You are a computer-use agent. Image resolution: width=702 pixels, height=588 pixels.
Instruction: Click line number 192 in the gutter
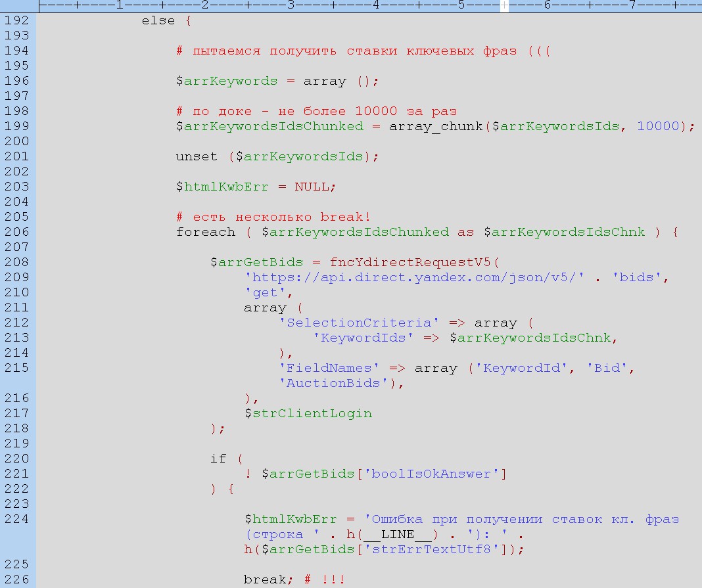click(x=16, y=20)
